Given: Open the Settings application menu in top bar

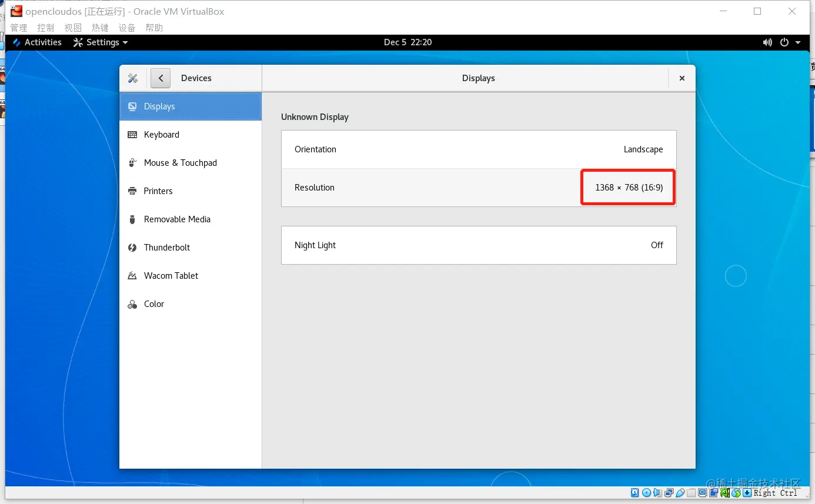Looking at the screenshot, I should 101,42.
